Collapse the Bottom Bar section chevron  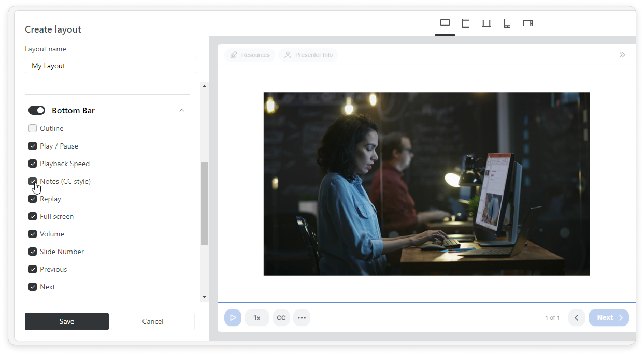(x=181, y=110)
